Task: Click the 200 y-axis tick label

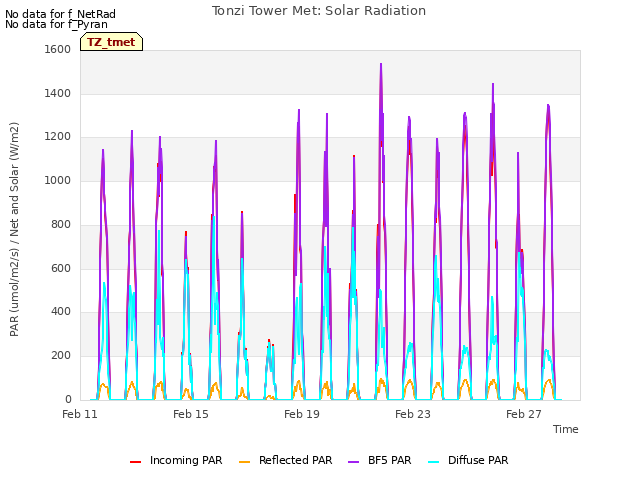Action: 61,356
